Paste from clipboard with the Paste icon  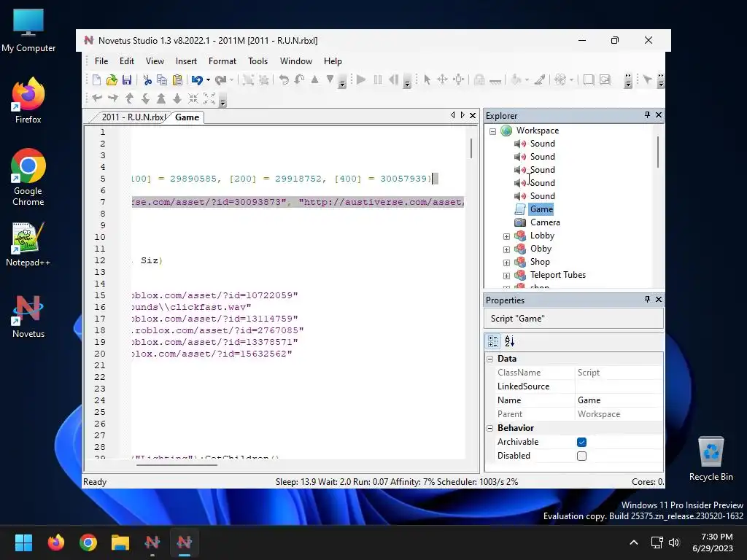177,80
